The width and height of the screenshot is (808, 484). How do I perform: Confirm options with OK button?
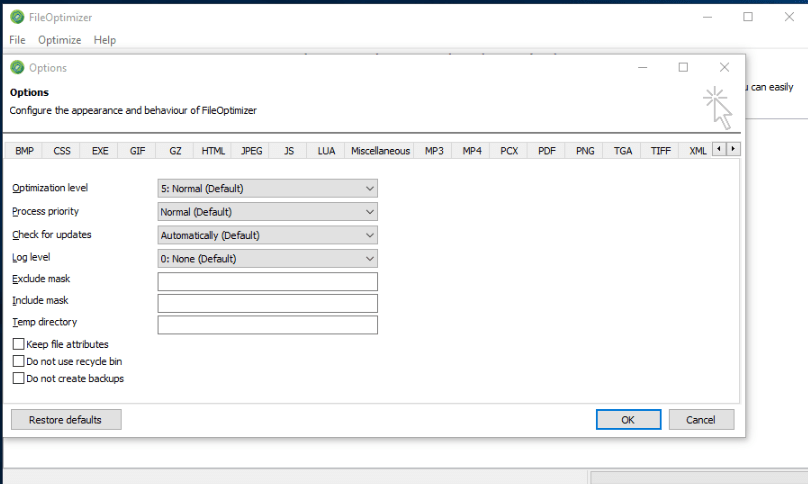click(x=628, y=420)
